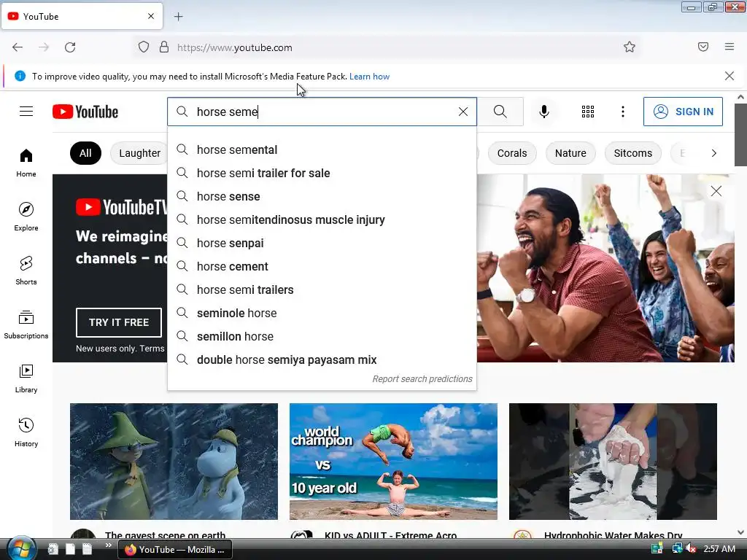Open Subscriptions in the sidebar
Image resolution: width=747 pixels, height=560 pixels.
(x=26, y=324)
